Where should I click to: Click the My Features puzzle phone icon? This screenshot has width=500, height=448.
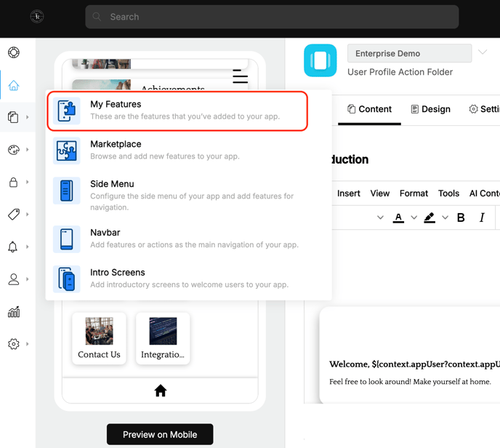click(67, 111)
